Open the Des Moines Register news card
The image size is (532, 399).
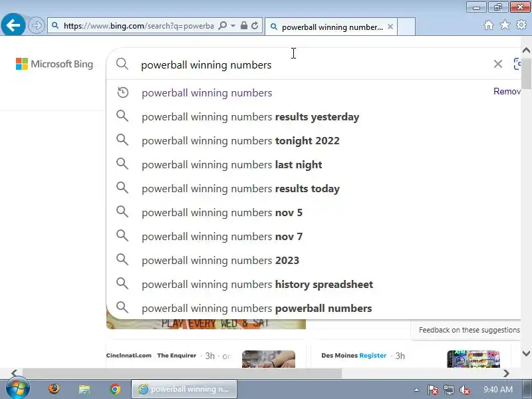[410, 357]
